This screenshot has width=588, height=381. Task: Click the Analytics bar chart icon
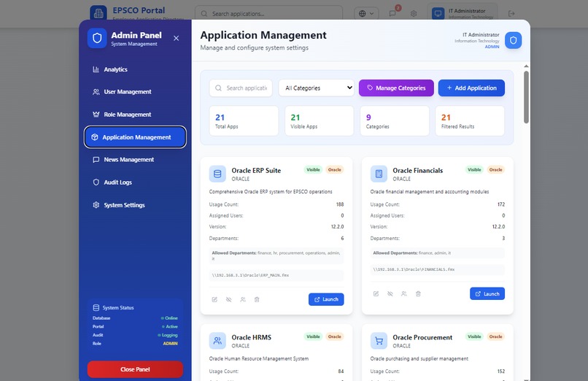(96, 69)
